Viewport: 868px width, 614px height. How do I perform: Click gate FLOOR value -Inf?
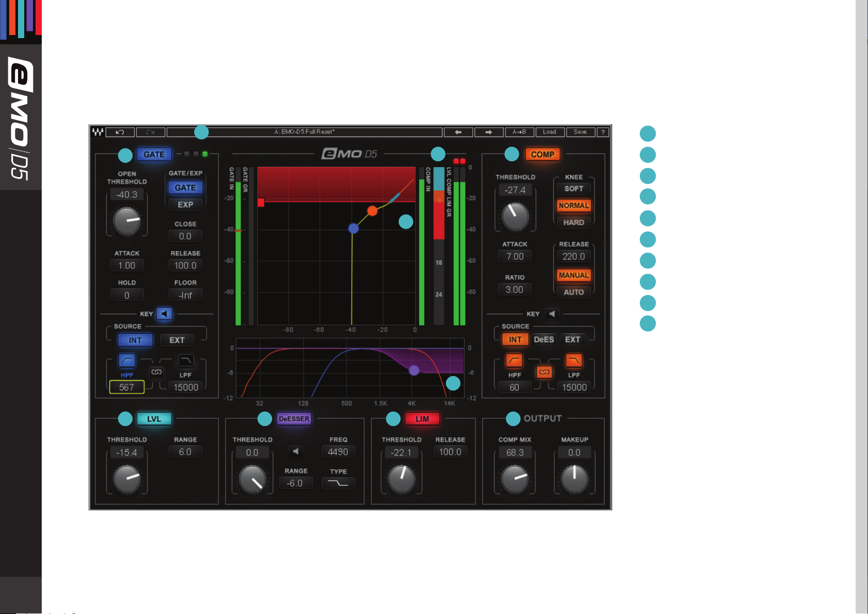pyautogui.click(x=185, y=295)
